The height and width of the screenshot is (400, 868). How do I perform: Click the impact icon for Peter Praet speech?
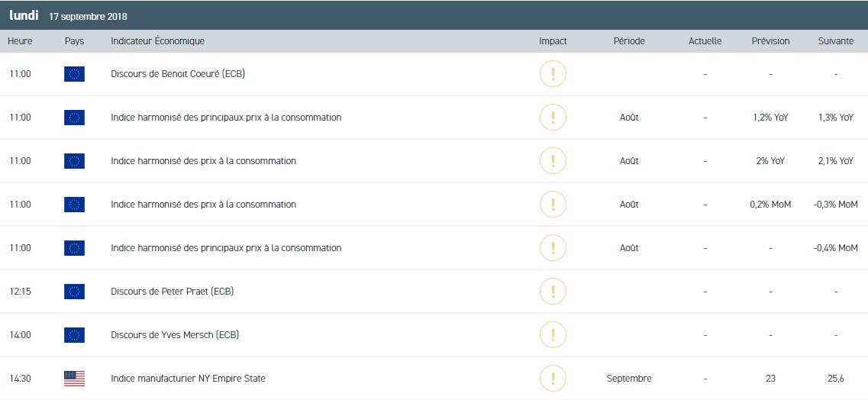click(552, 292)
